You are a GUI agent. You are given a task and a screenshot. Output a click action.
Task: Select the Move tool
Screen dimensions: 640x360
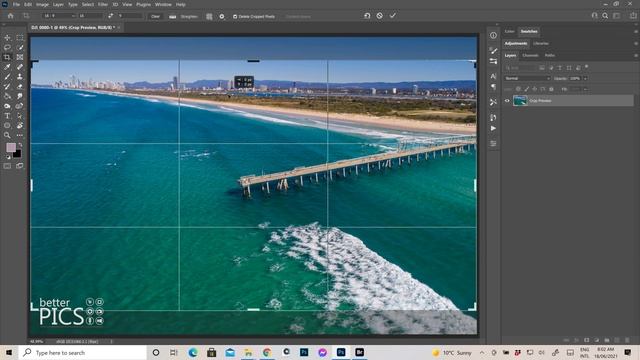pos(7,38)
